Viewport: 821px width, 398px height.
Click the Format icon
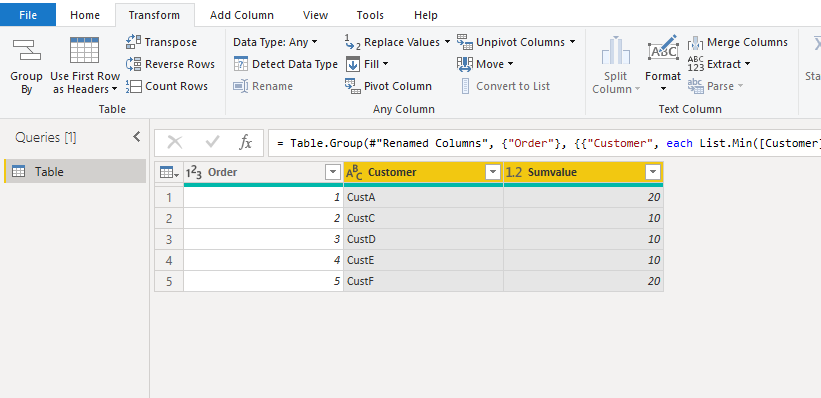(663, 50)
